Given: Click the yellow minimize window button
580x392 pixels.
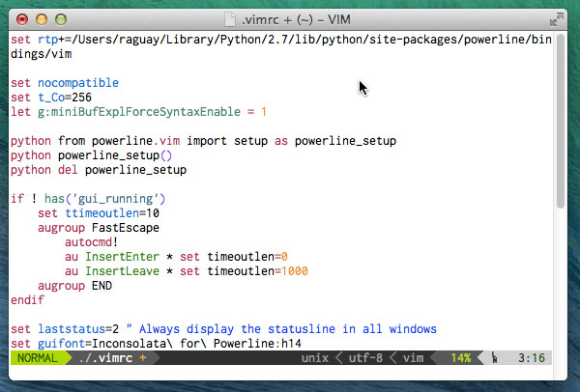Looking at the screenshot, I should click(42, 19).
